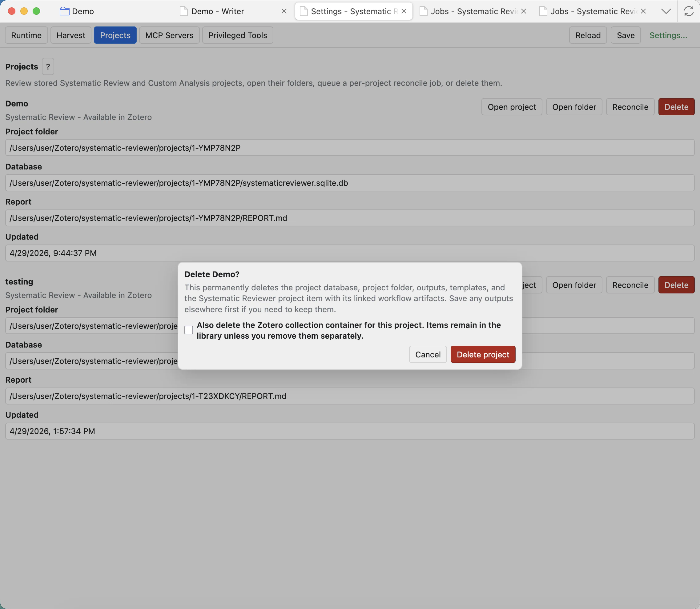Click the testing Updated timestamp field
This screenshot has width=700, height=609.
pos(350,431)
